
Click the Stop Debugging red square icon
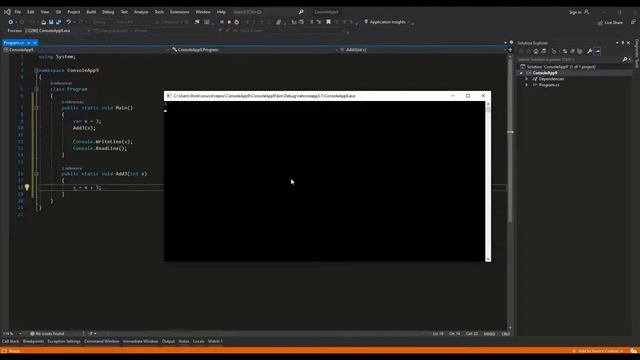click(229, 22)
